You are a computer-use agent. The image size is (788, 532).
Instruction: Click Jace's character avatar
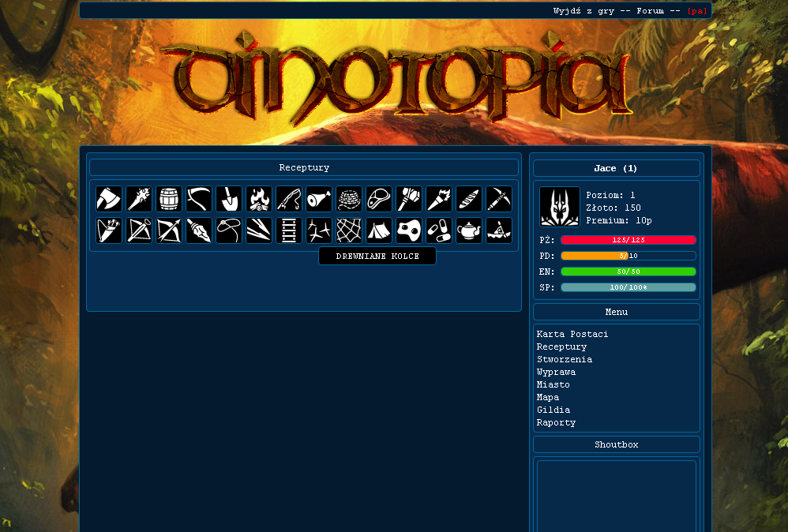[559, 207]
